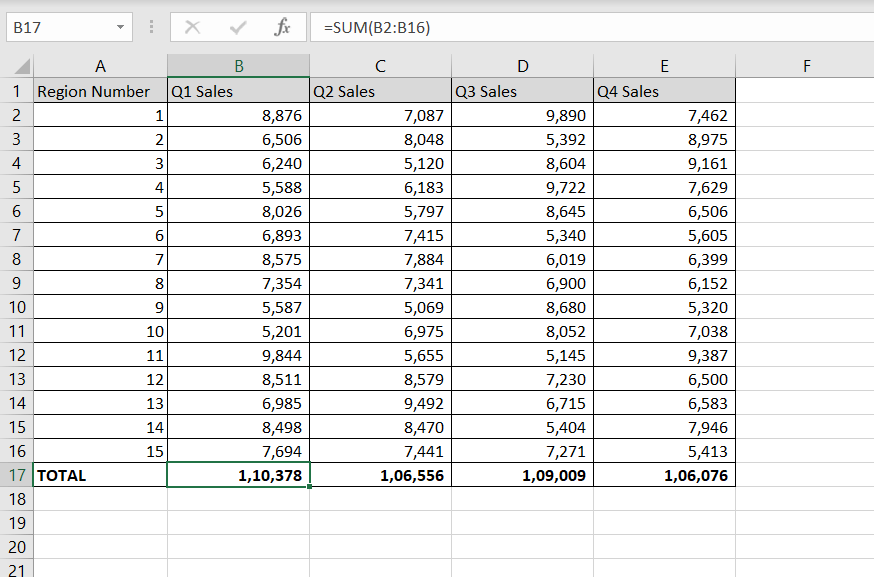Screen dimensions: 874x577
Task: Select the cell showing 1,10,378
Action: point(238,475)
